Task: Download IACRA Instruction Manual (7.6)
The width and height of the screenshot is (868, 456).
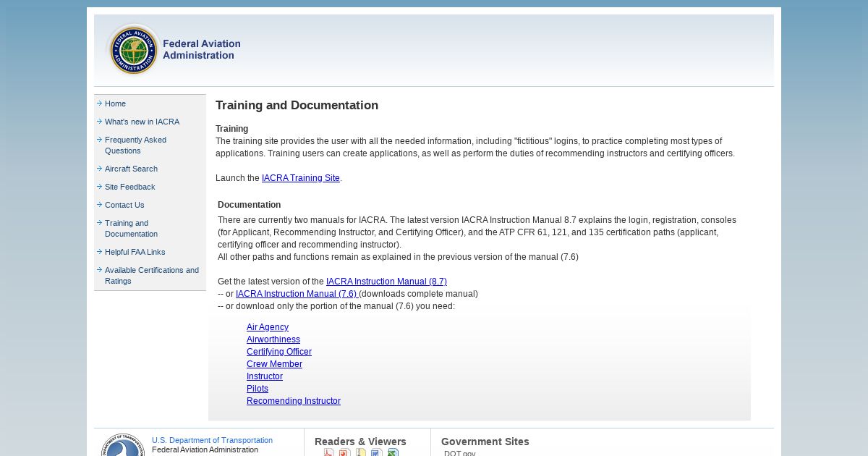Action: tap(297, 294)
